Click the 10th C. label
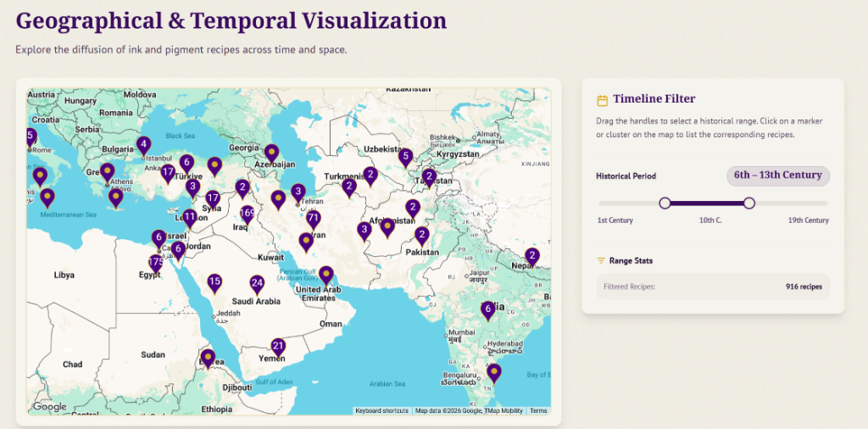The width and height of the screenshot is (868, 429). tap(710, 220)
